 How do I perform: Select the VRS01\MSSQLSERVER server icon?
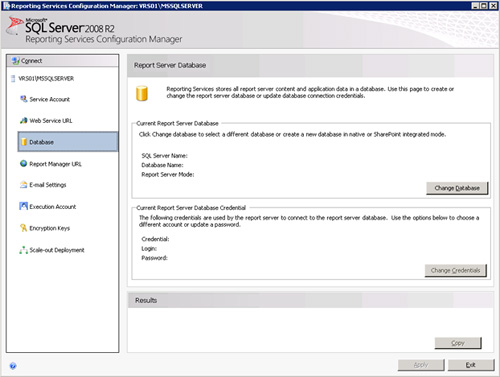(x=13, y=79)
